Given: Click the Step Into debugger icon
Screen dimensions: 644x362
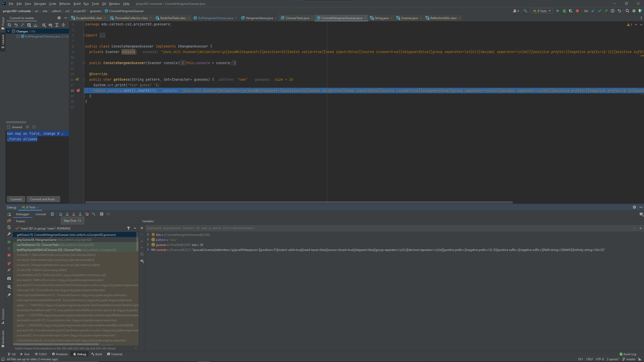Looking at the screenshot, I should pyautogui.click(x=67, y=214).
